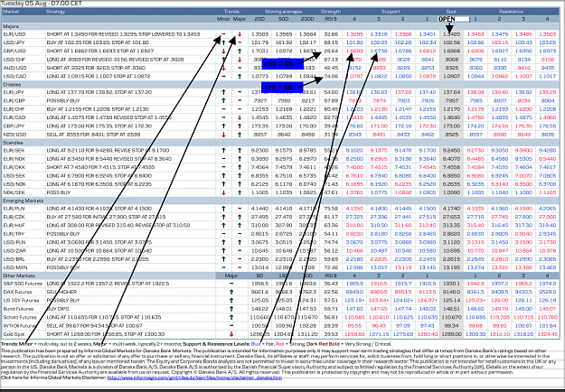Click the 'Support' column group header

point(391,12)
